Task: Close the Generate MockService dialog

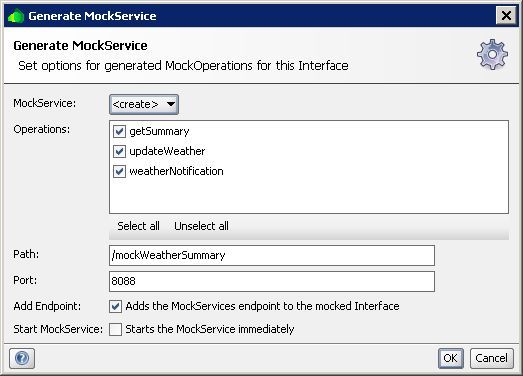Action: (506, 15)
